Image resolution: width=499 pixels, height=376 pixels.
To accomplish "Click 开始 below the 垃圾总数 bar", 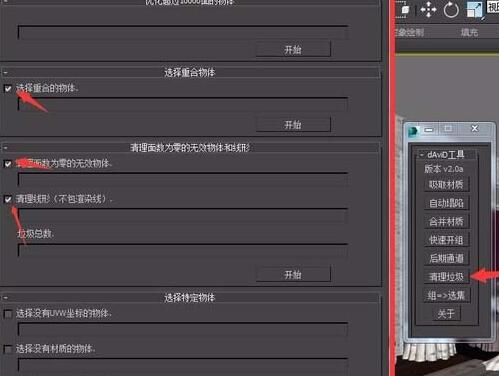I will (x=293, y=275).
